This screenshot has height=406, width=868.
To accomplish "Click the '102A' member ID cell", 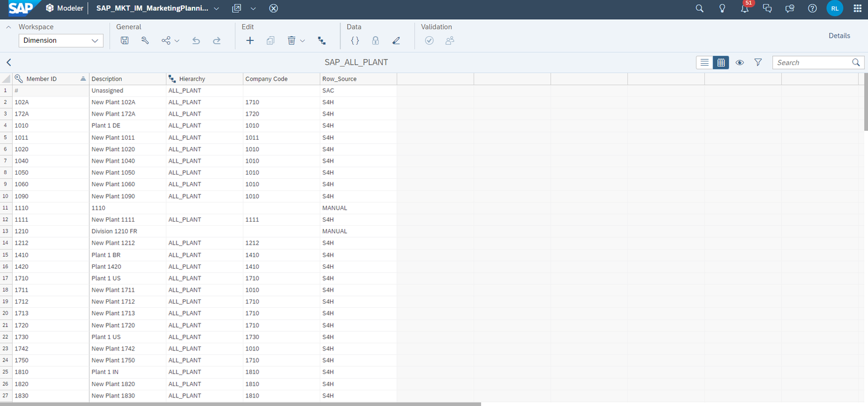I will click(x=51, y=102).
